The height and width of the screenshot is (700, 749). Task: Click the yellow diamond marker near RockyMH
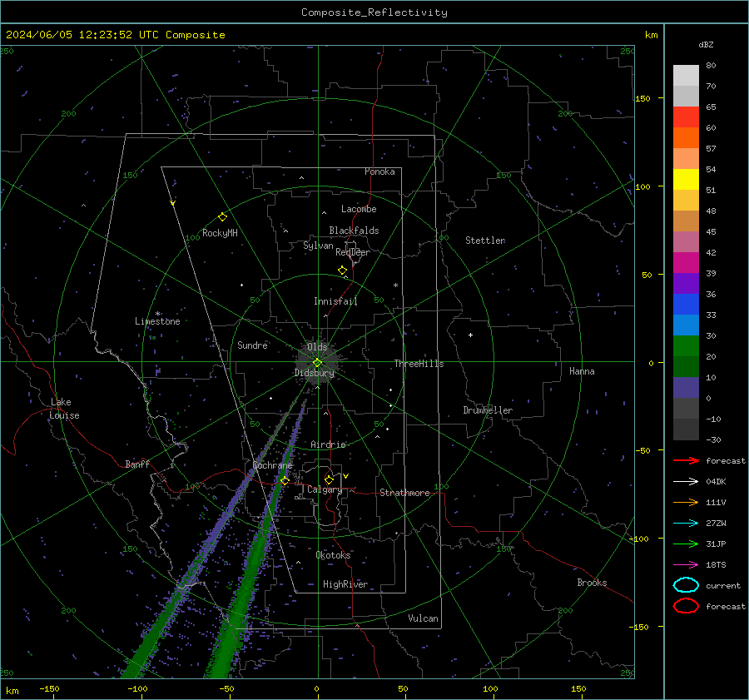click(x=222, y=217)
